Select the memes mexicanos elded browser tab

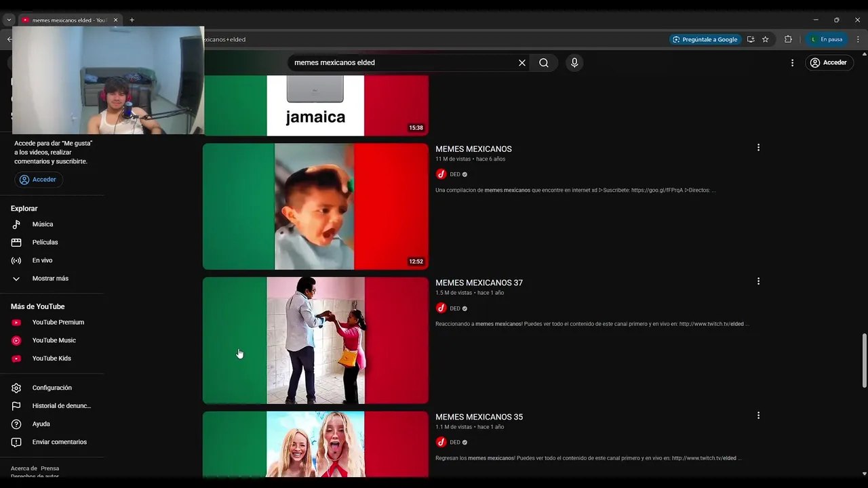tap(70, 20)
